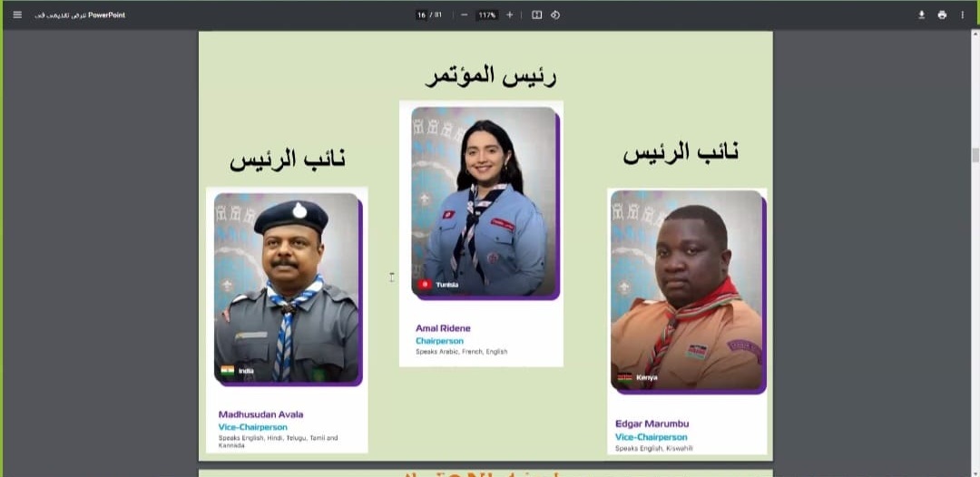Click the zoom percentage field
Viewport: 980px width, 477px height.
(487, 15)
